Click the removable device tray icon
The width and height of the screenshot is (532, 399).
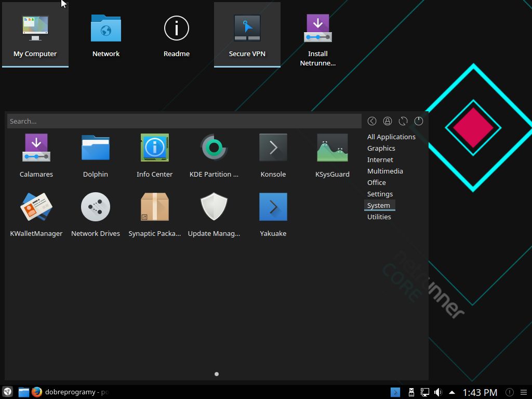pyautogui.click(x=411, y=392)
